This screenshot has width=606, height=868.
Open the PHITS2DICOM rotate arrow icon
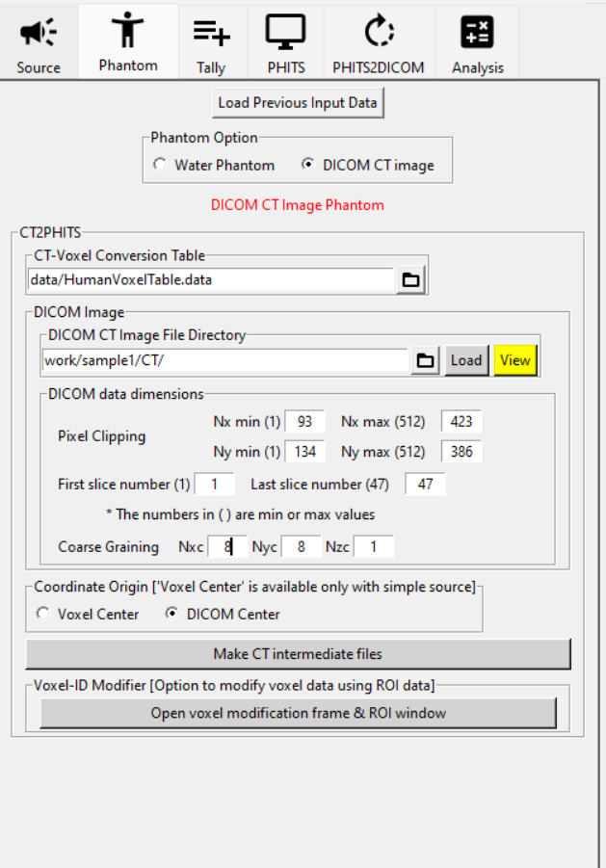click(379, 31)
